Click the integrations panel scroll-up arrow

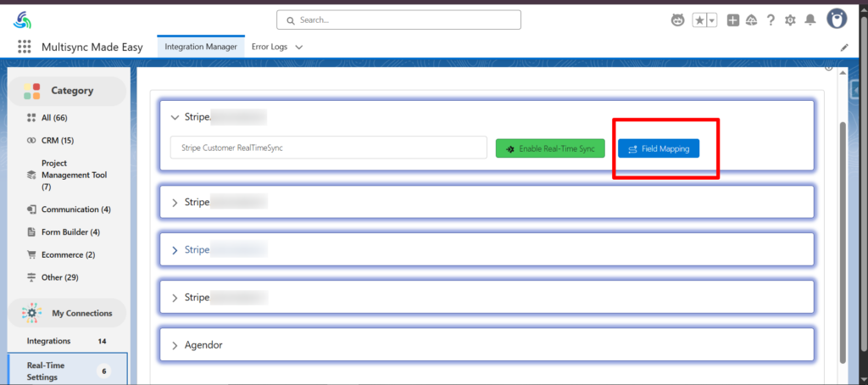click(843, 73)
